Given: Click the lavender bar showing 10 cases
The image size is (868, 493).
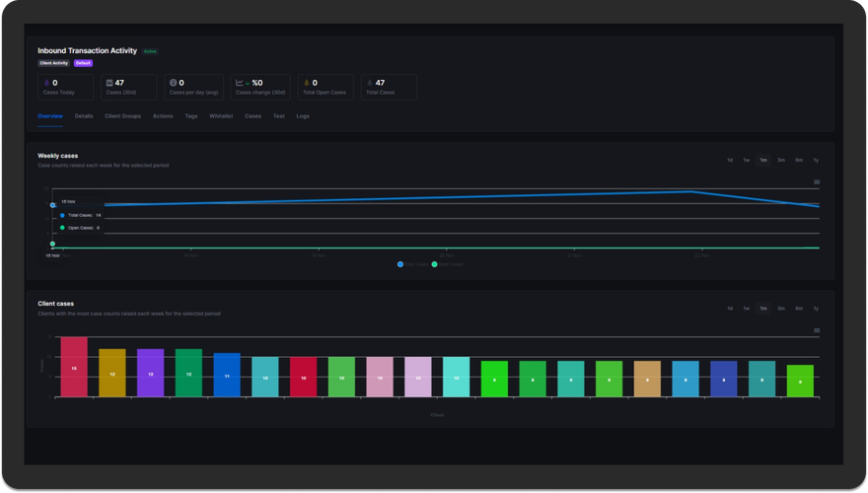Looking at the screenshot, I should pos(418,377).
